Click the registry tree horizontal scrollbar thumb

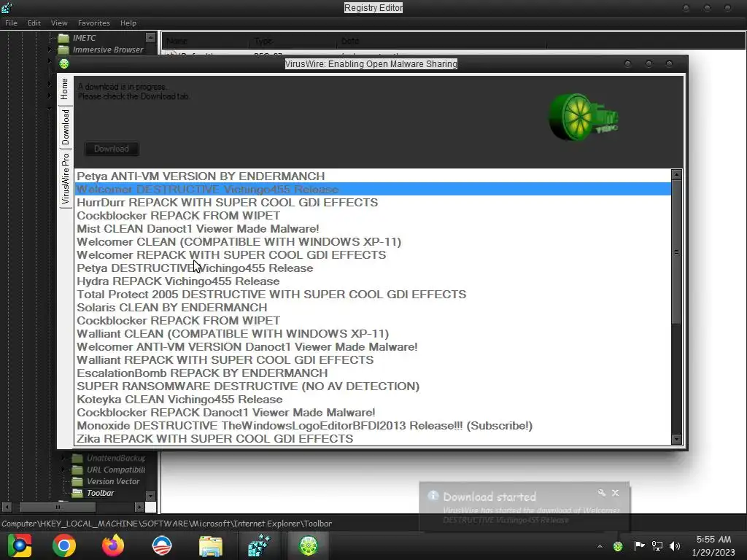point(58,507)
